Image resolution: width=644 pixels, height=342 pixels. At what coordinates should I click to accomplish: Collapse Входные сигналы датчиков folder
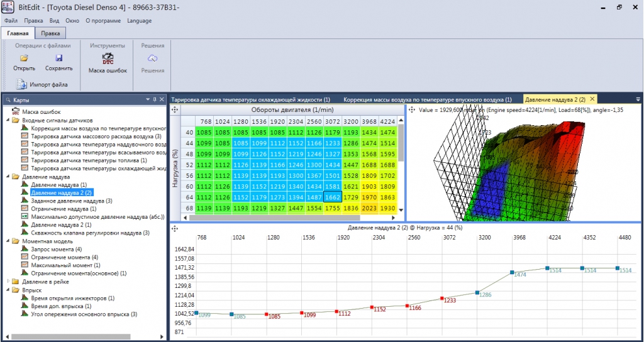tap(9, 120)
